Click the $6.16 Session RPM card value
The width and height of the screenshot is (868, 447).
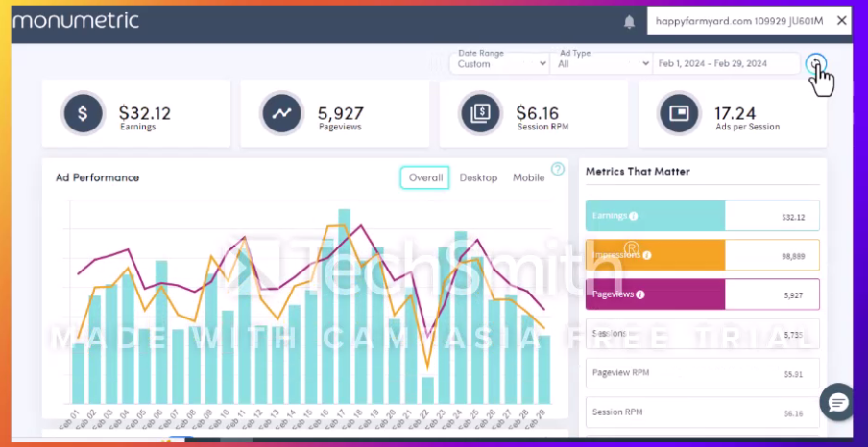pyautogui.click(x=538, y=113)
